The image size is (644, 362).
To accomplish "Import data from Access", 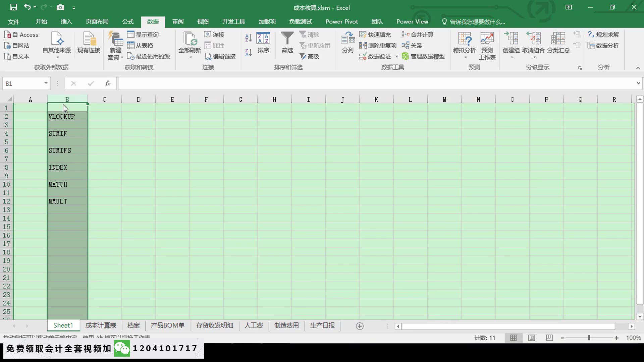I will point(21,35).
